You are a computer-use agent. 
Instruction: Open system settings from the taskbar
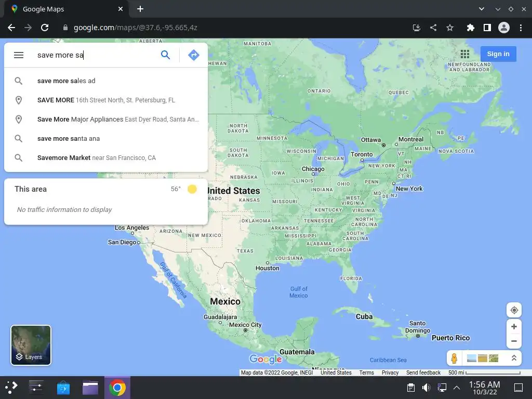(x=36, y=388)
